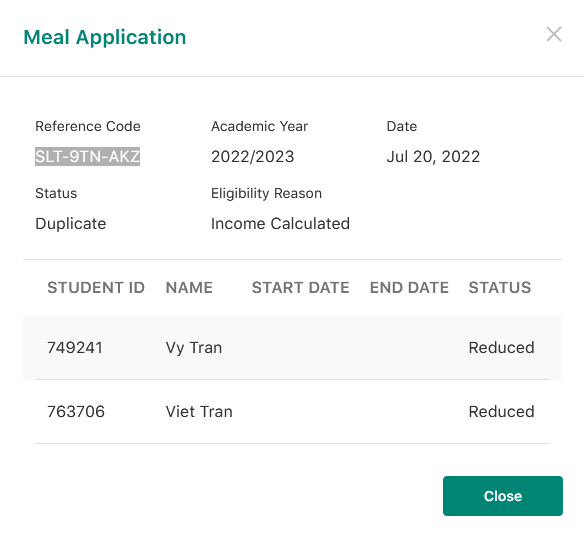Select student ID 763706
584x539 pixels.
point(76,412)
